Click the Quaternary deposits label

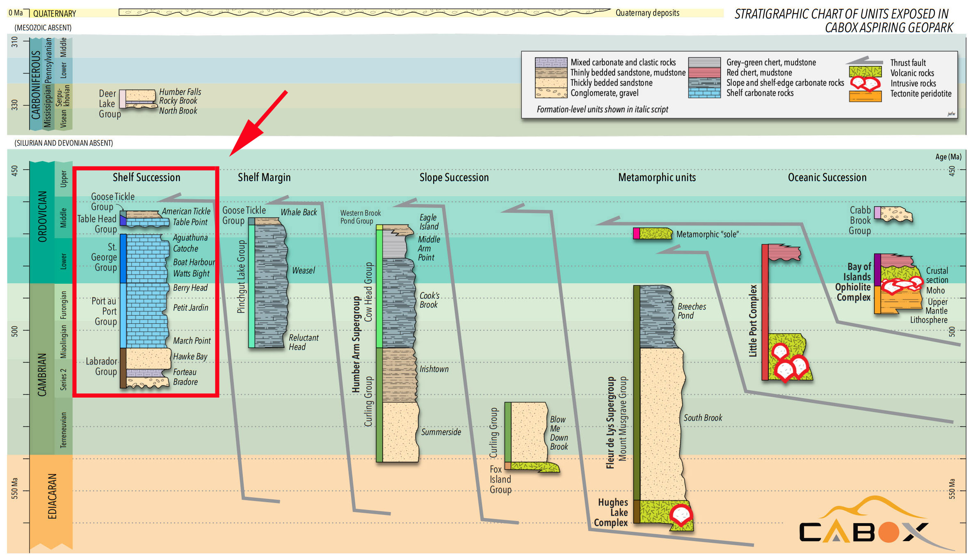click(x=647, y=13)
